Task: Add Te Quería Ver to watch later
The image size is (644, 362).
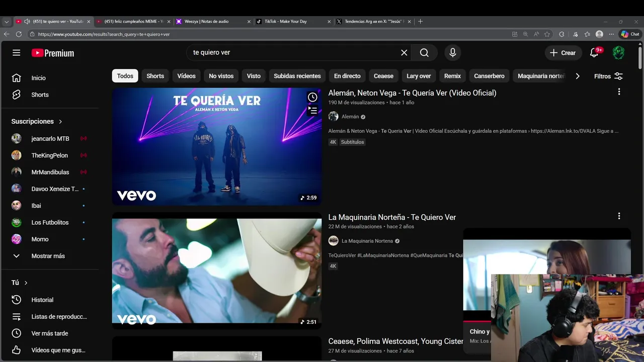Action: click(x=312, y=97)
